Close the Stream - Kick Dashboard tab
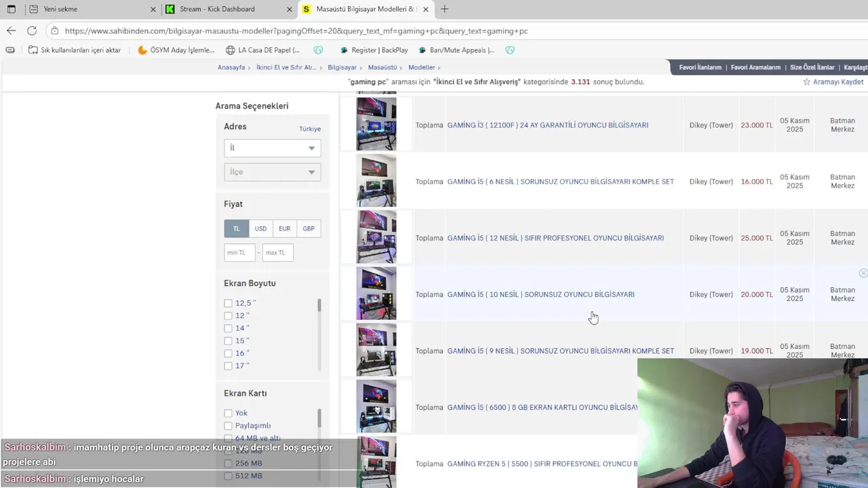Viewport: 868px width, 488px height. [290, 9]
